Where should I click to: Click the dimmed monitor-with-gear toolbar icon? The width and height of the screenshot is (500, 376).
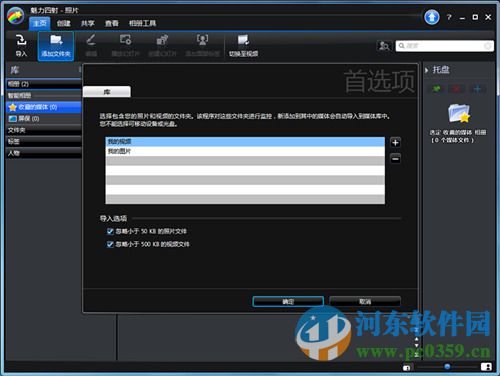click(x=125, y=40)
